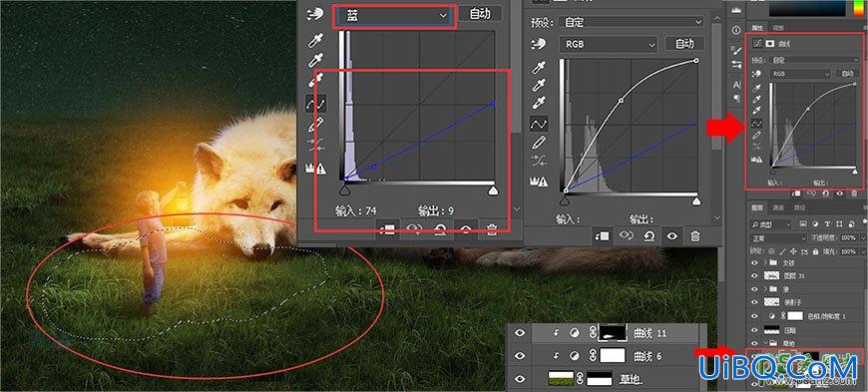Image resolution: width=868 pixels, height=392 pixels.
Task: Toggle visibility of the 曲线 11 layer
Action: (519, 333)
